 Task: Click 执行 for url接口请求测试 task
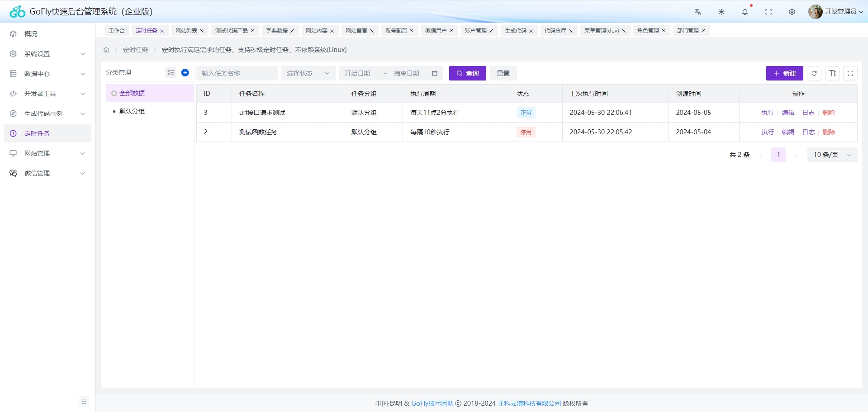point(768,113)
